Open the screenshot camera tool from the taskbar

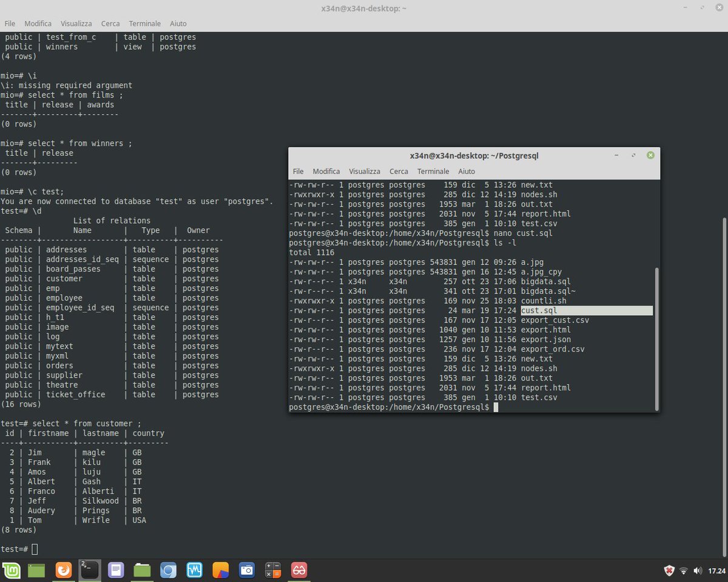(x=247, y=570)
